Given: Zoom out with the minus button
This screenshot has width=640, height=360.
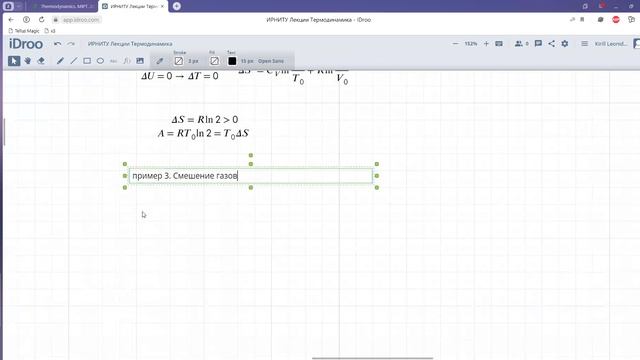Looking at the screenshot, I should tap(456, 44).
